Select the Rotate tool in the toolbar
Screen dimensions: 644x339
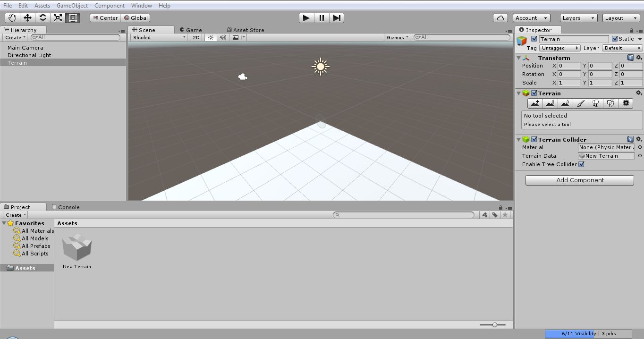coord(42,17)
